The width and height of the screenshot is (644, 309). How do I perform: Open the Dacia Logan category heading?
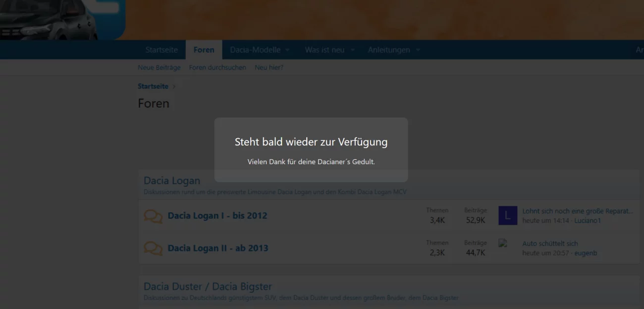pyautogui.click(x=172, y=181)
